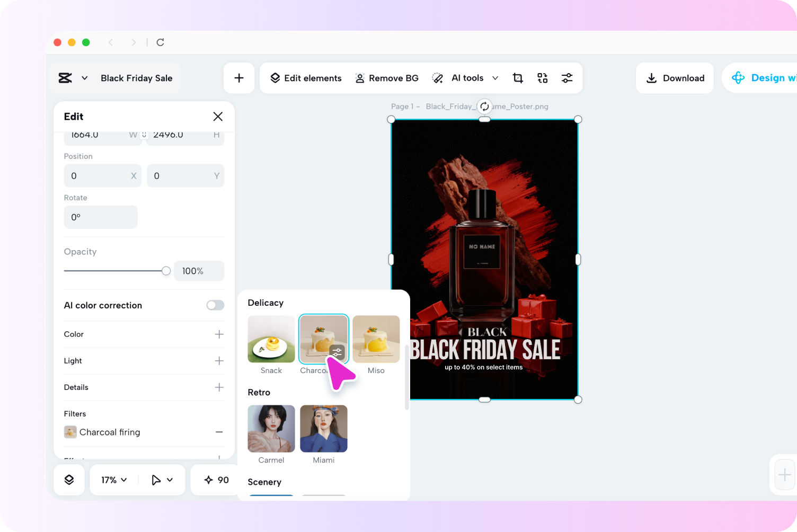Click the resize/replace icon in the toolbar

542,78
